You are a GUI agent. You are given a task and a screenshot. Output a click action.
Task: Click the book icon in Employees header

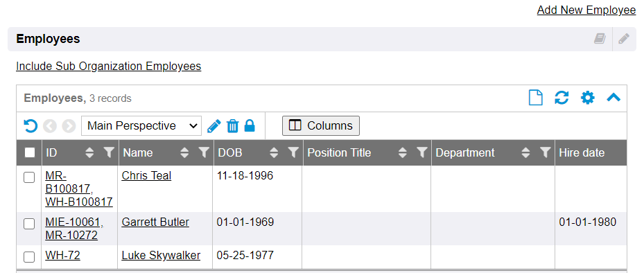coord(600,39)
